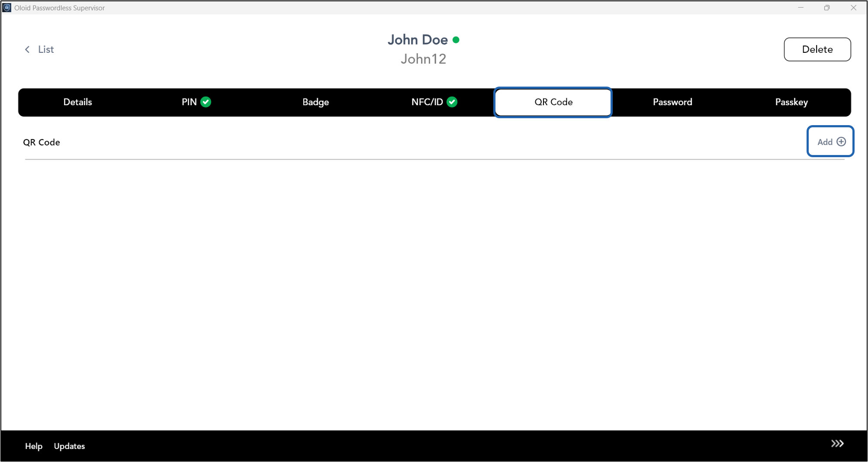Click the John Doe name heading
This screenshot has width=868, height=462.
418,40
